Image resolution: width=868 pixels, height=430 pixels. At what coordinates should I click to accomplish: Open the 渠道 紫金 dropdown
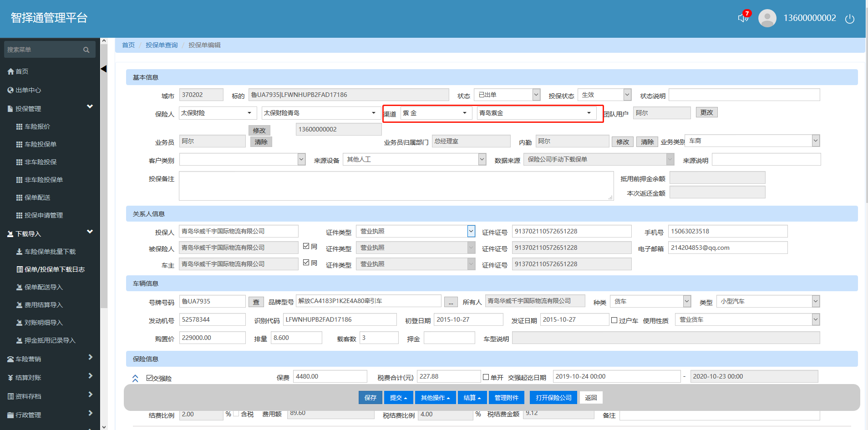click(x=436, y=113)
